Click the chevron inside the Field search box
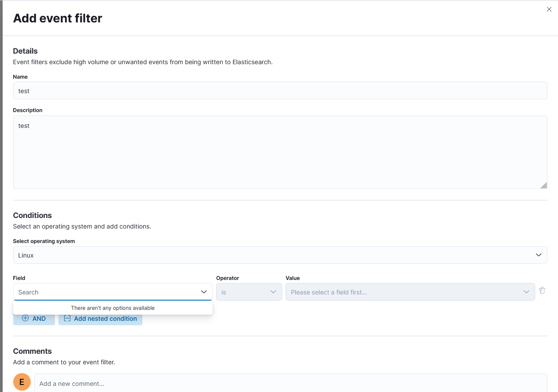558x392 pixels. (x=203, y=291)
